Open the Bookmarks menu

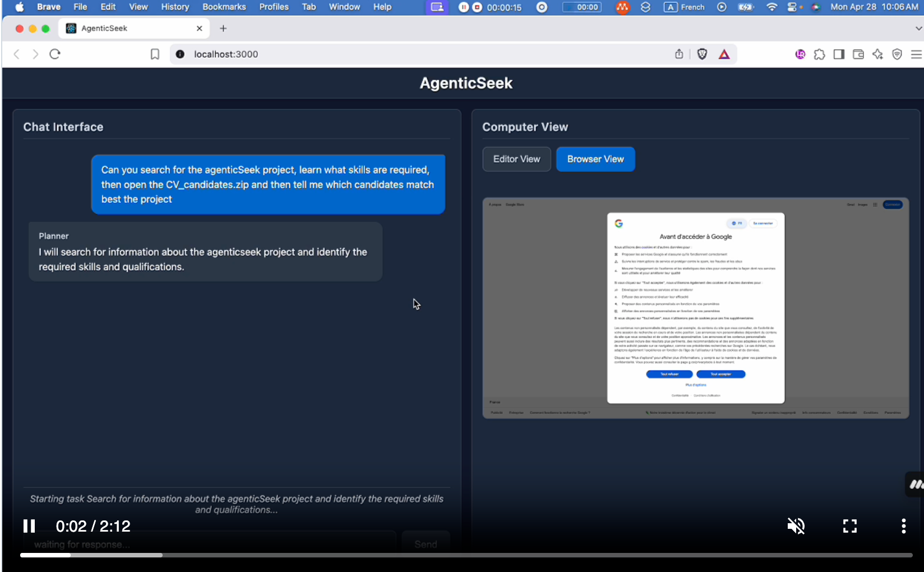[224, 7]
